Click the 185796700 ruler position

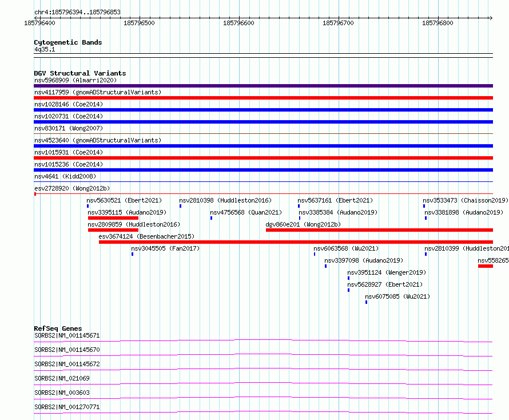pyautogui.click(x=338, y=23)
